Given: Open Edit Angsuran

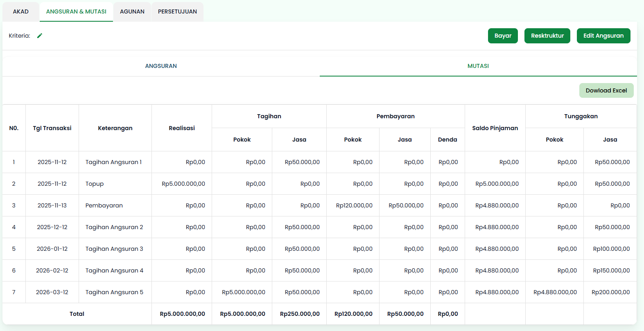Looking at the screenshot, I should click(x=603, y=36).
